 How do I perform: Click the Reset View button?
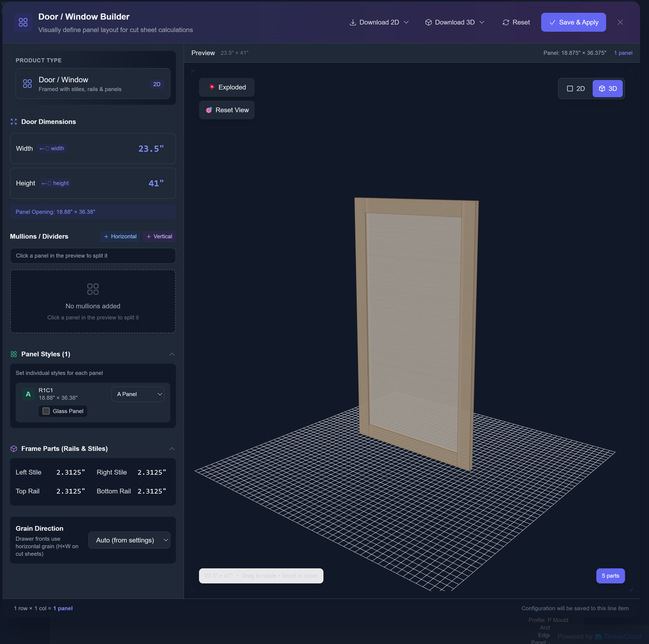(x=227, y=110)
